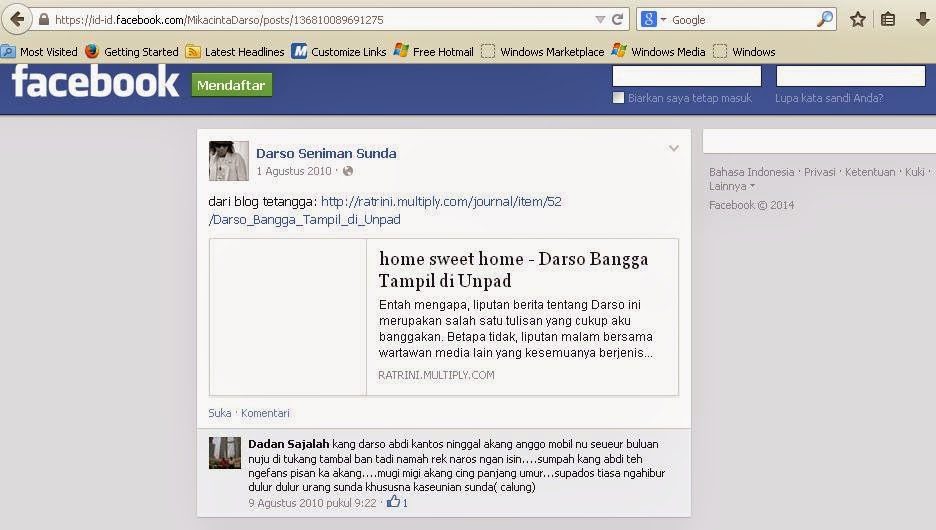Open the Kuki footer link

click(915, 172)
